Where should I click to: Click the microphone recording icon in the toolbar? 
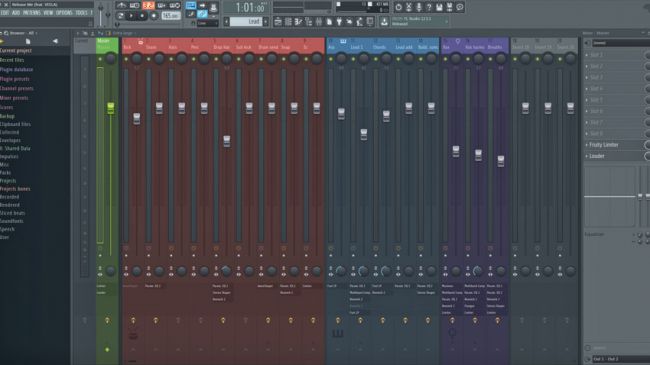click(419, 7)
